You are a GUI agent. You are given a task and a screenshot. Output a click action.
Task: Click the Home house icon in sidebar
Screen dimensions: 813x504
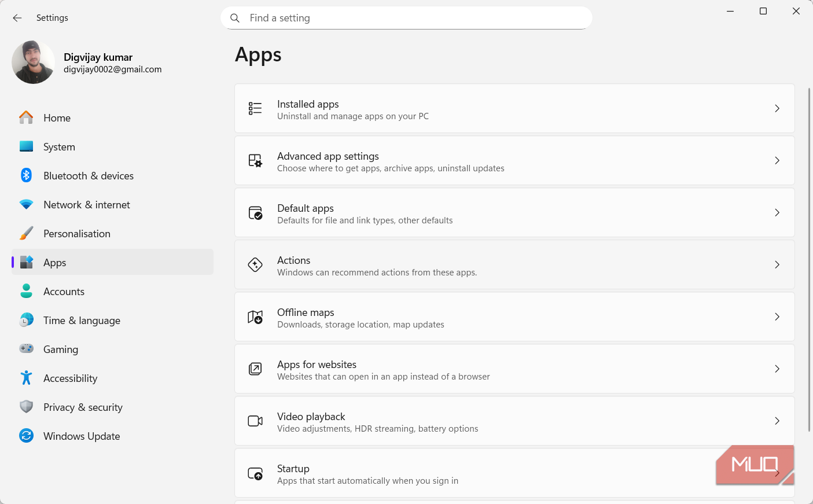pos(26,117)
